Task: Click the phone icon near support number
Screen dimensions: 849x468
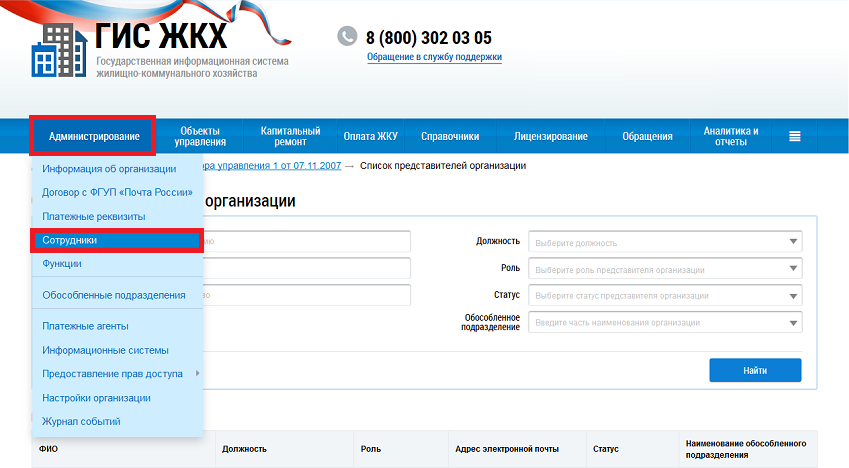Action: (347, 36)
